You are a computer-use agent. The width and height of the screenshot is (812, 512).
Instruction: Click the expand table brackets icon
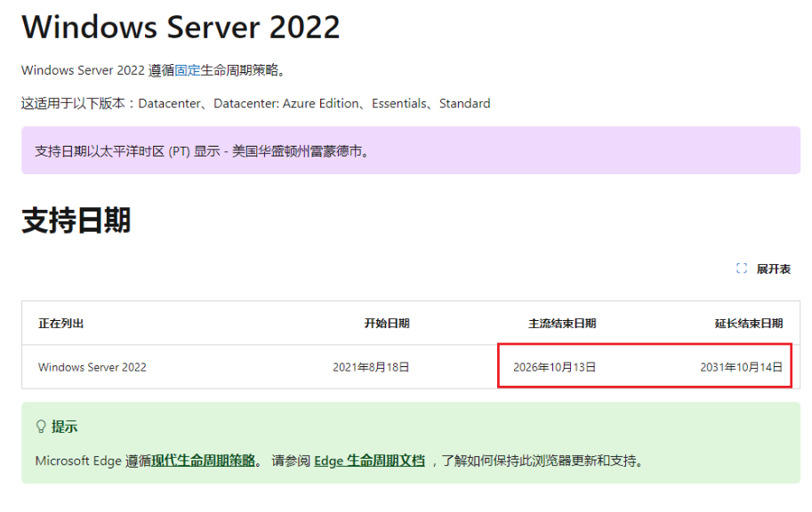[x=741, y=268]
